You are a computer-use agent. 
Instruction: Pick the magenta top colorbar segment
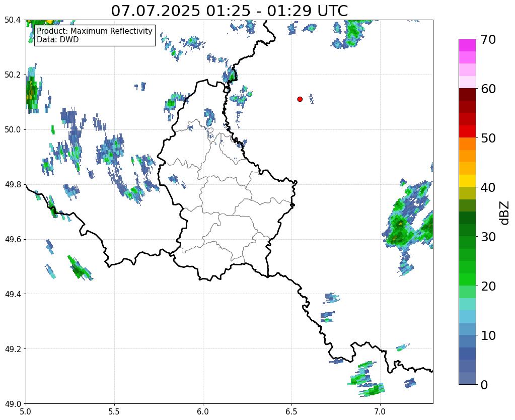pyautogui.click(x=467, y=45)
